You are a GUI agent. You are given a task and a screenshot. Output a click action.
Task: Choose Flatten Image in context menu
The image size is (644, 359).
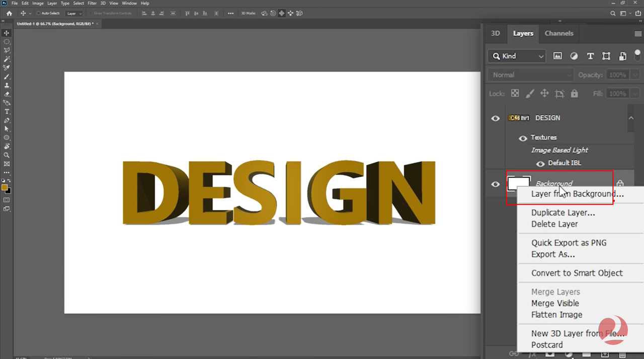coord(557,315)
